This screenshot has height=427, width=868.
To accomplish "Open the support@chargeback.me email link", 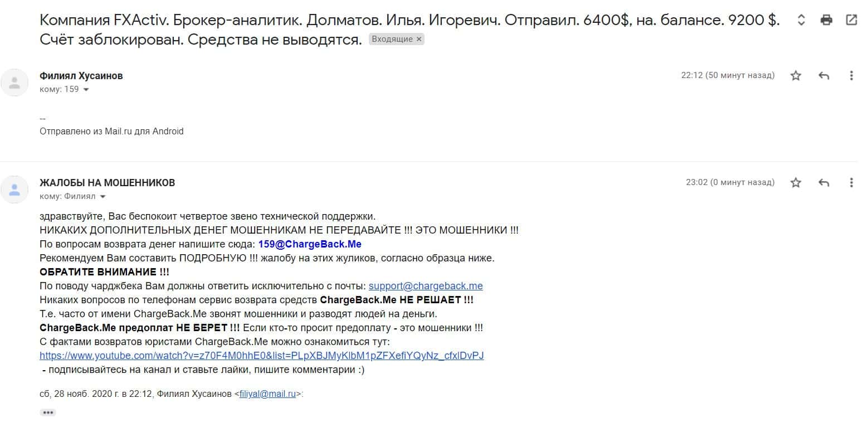I will click(x=426, y=286).
